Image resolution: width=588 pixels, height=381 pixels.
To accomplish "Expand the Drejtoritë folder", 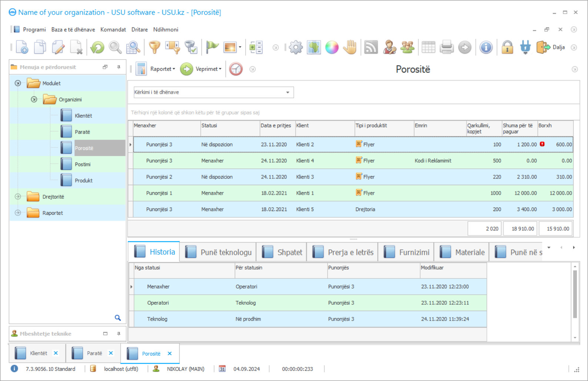I will pos(18,197).
